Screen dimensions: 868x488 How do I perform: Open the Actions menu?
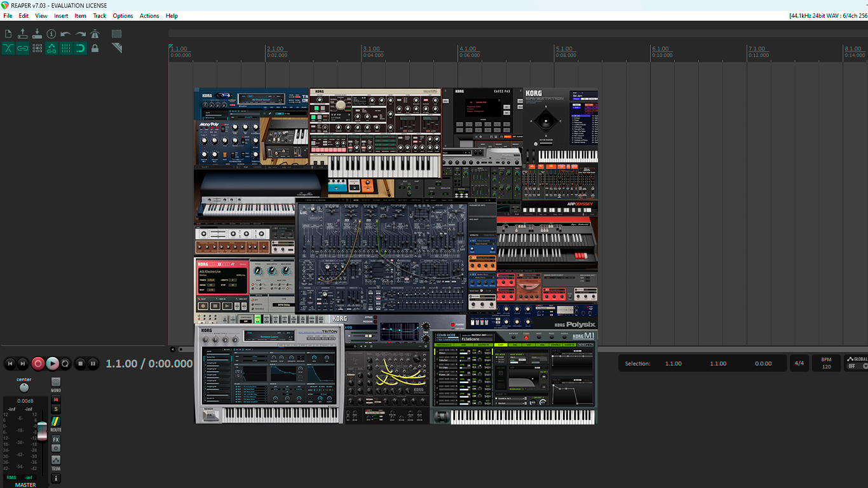click(149, 16)
